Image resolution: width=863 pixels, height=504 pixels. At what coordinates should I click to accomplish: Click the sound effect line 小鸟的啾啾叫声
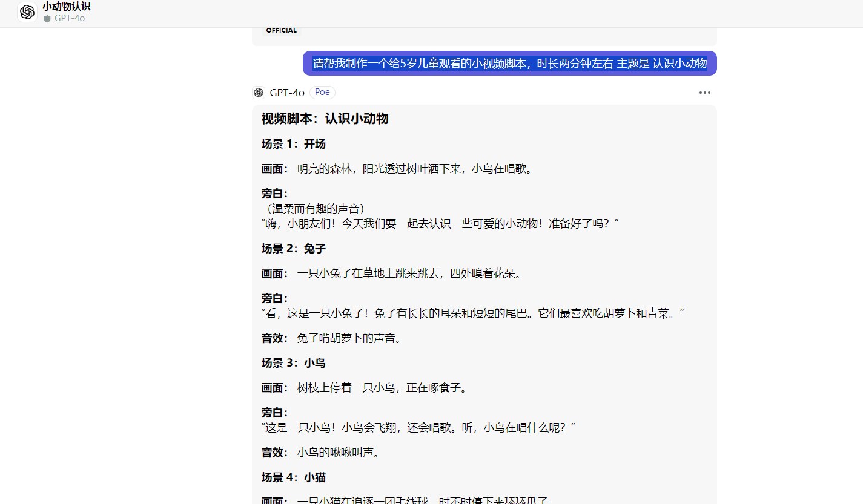[339, 453]
